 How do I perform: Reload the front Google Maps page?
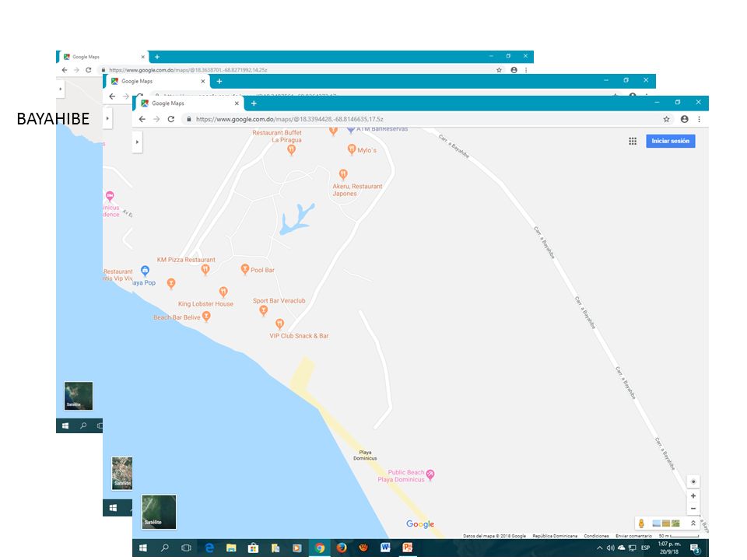tap(171, 119)
